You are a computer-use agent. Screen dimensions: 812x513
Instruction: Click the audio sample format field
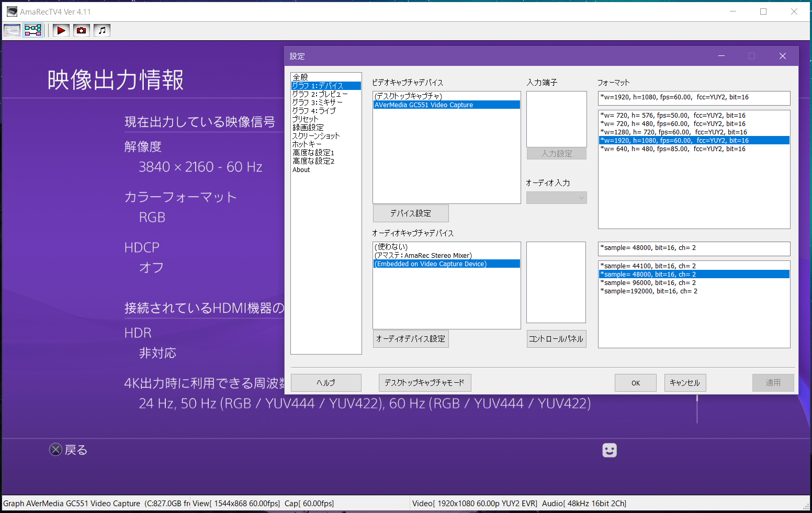(694, 248)
